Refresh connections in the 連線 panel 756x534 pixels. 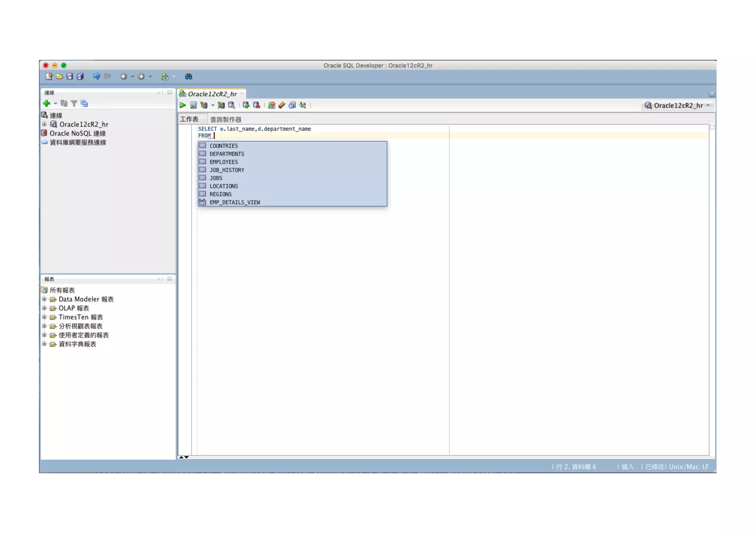[64, 103]
